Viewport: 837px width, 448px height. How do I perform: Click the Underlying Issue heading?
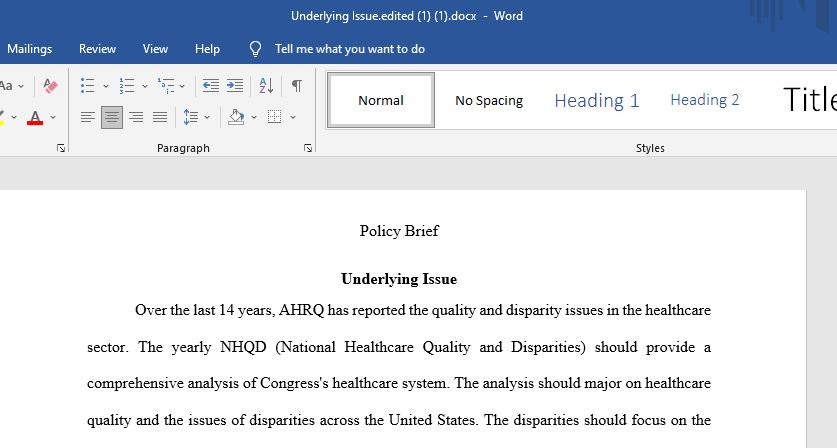[x=399, y=279]
